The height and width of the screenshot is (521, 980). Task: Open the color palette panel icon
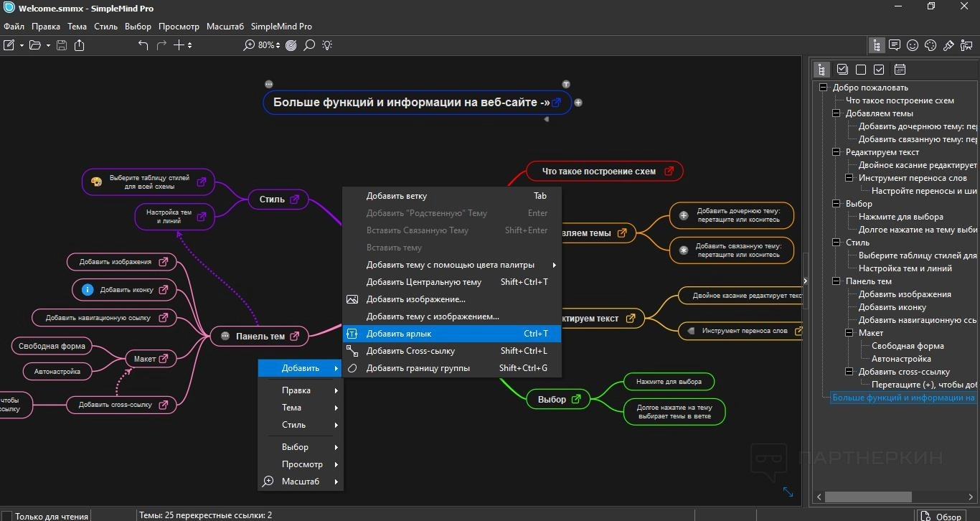[930, 45]
